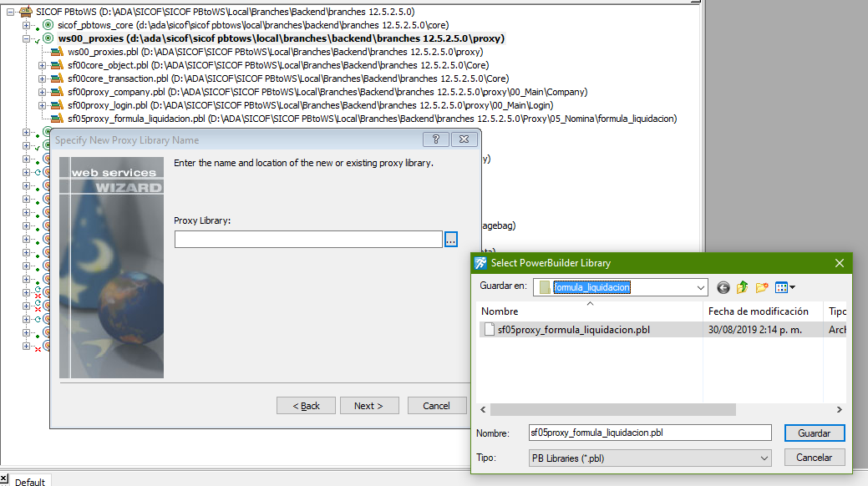Click the sf00proxy_login.pbl library icon
868x486 pixels.
[x=58, y=105]
